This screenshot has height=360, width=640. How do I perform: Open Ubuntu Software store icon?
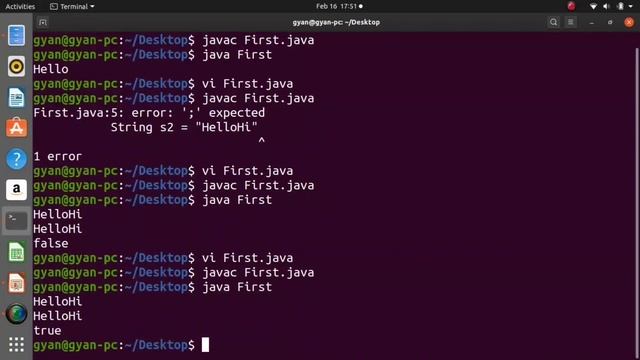(x=16, y=128)
